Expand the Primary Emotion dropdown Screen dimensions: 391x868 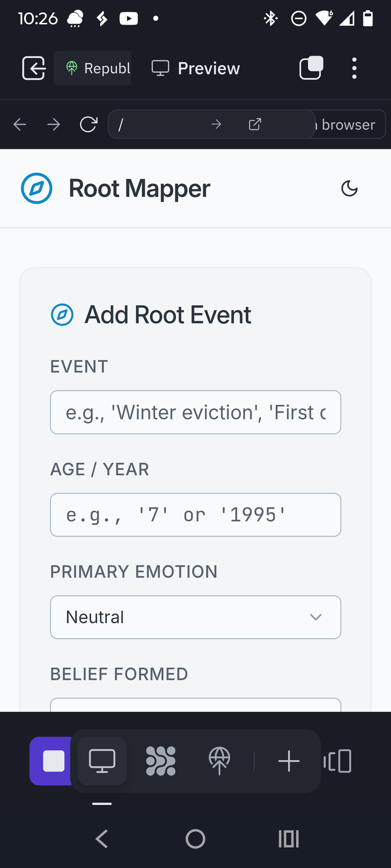(x=195, y=617)
